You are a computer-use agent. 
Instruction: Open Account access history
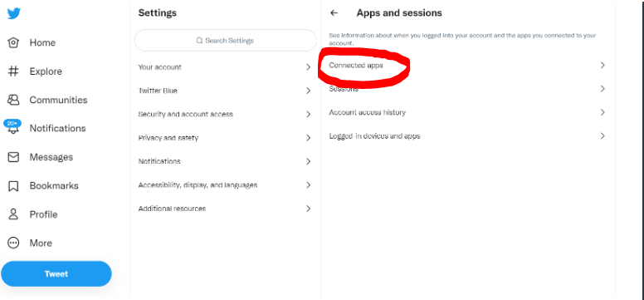(x=468, y=112)
